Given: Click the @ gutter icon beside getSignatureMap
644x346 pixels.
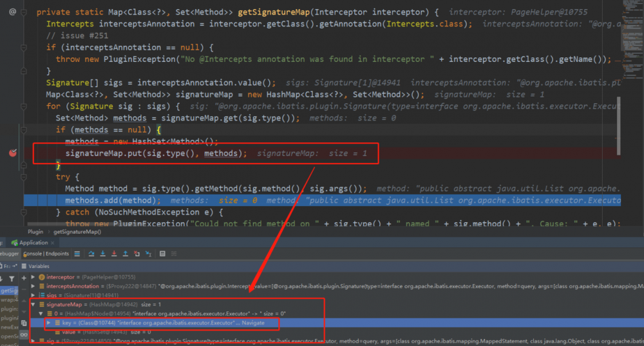Looking at the screenshot, I should pos(13,12).
